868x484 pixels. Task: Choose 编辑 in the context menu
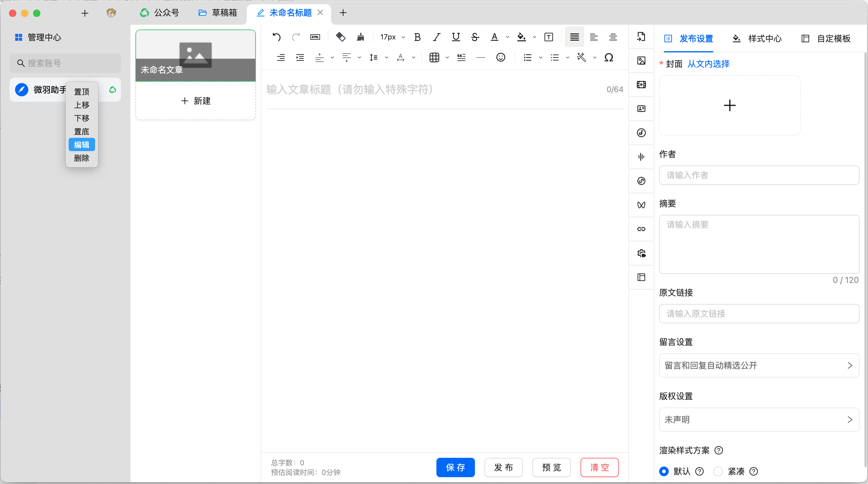tap(82, 144)
